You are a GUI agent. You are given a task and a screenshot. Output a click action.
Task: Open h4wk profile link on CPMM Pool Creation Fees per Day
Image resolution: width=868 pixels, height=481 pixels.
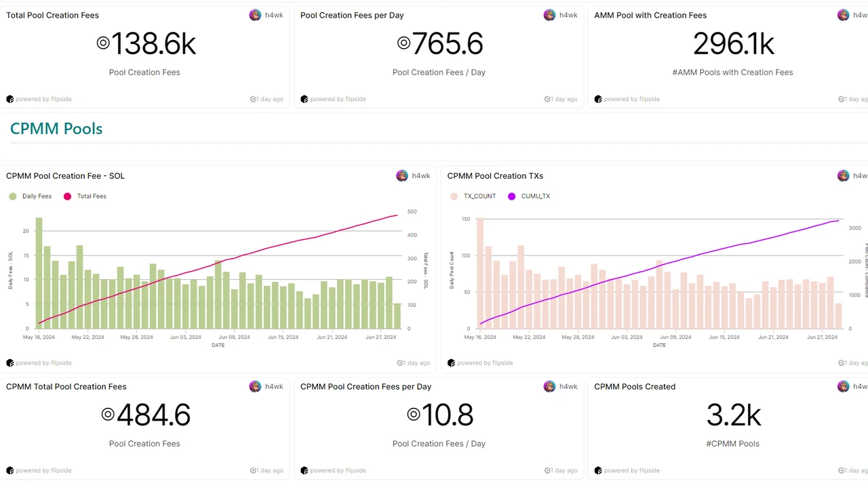coord(568,387)
